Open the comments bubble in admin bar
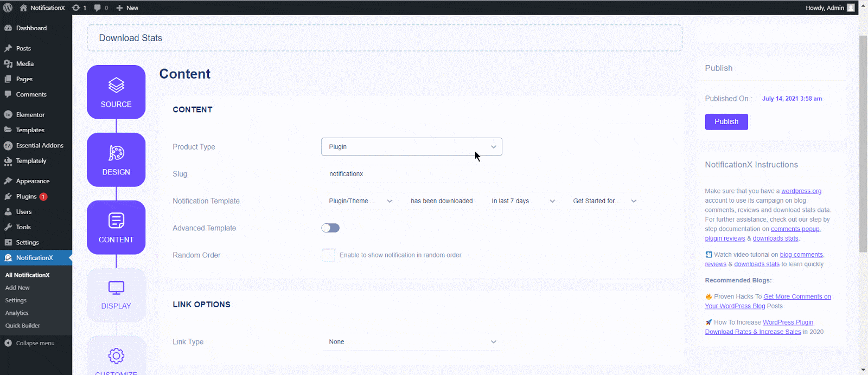 97,8
